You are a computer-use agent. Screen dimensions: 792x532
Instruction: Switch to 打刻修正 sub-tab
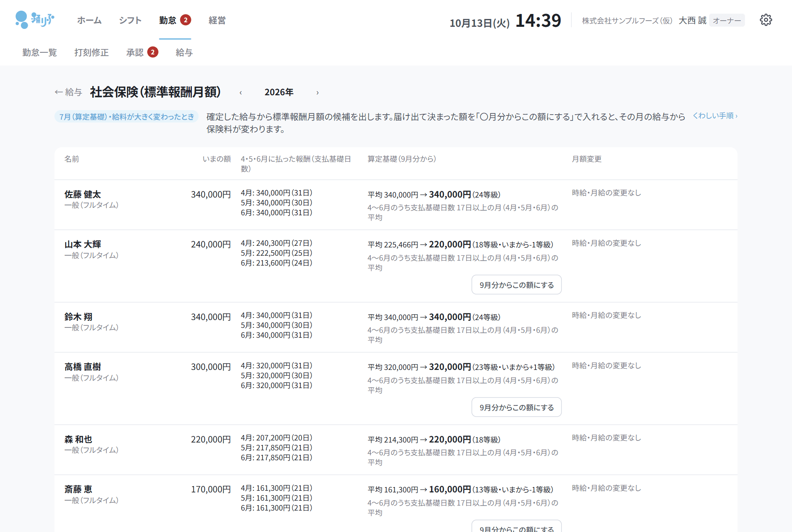pyautogui.click(x=92, y=52)
